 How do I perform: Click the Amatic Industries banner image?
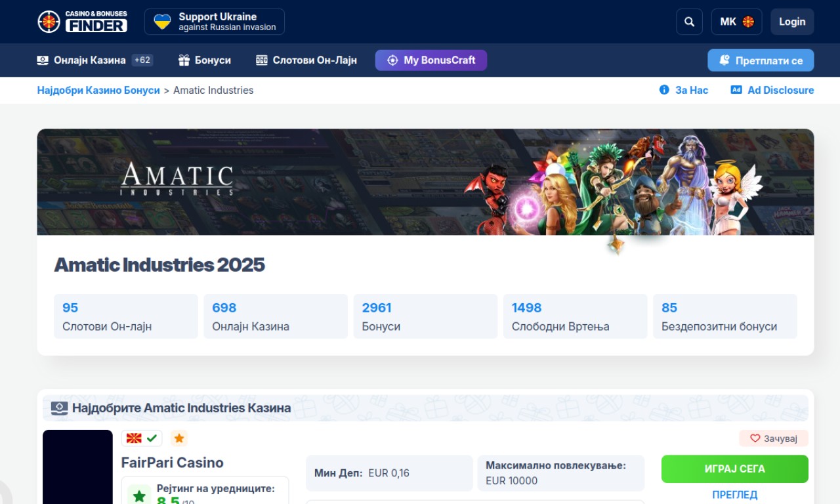[425, 182]
